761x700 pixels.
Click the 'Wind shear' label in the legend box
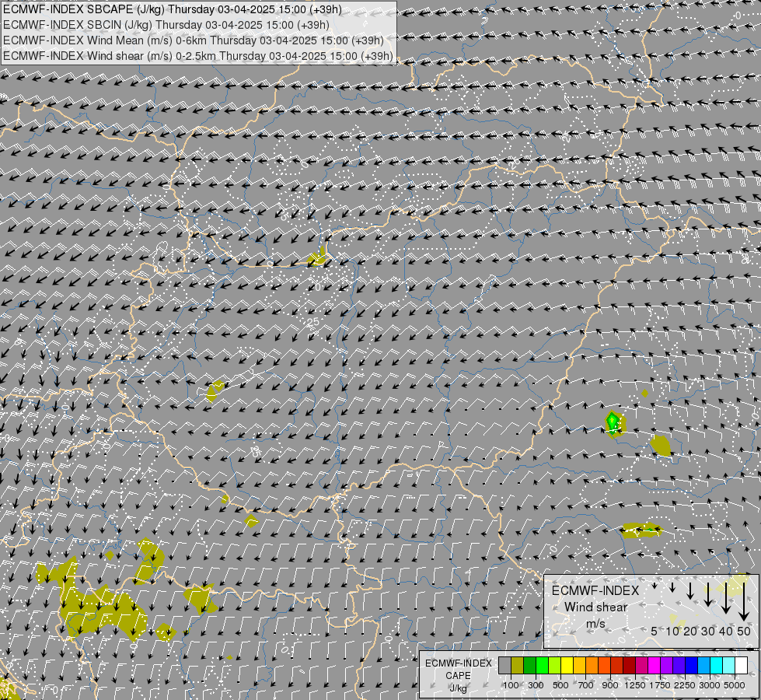click(596, 607)
